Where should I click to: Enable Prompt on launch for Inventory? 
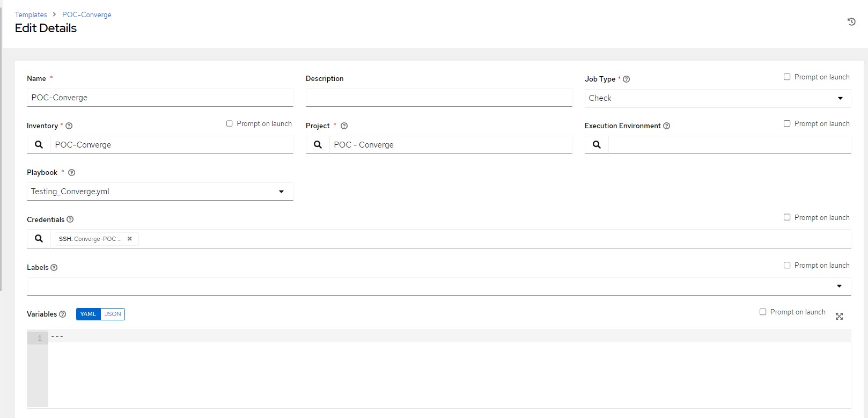[229, 123]
